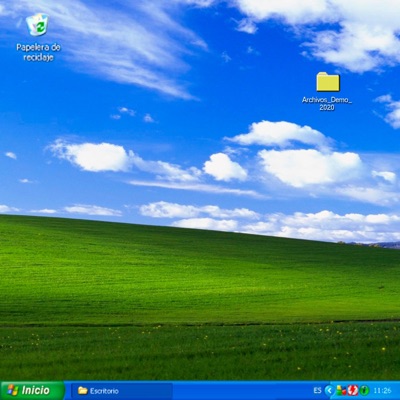This screenshot has height=400, width=400.
Task: Click the Escritorio taskbar button
Action: click(122, 391)
